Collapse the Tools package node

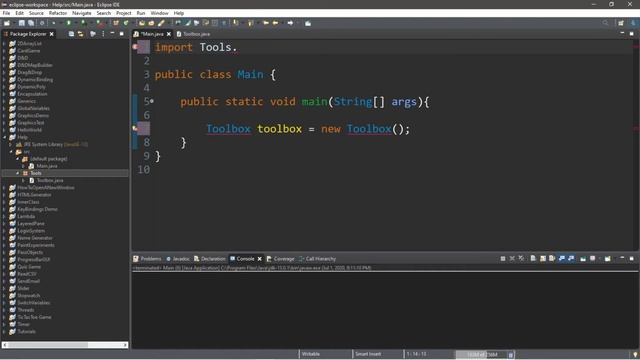18,173
